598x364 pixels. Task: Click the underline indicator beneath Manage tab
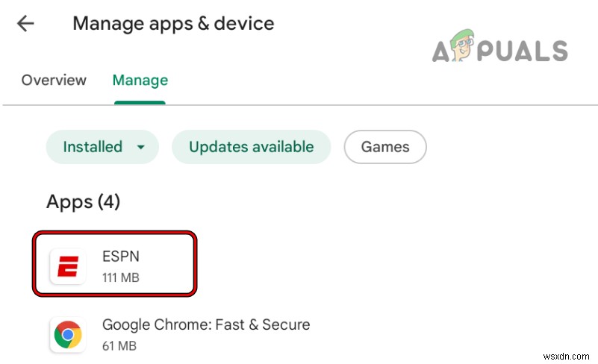[140, 102]
